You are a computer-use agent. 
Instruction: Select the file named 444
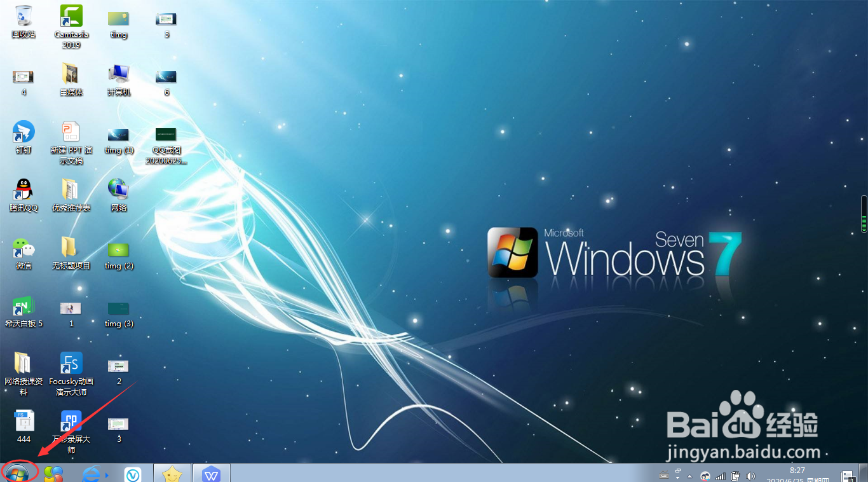pos(24,426)
